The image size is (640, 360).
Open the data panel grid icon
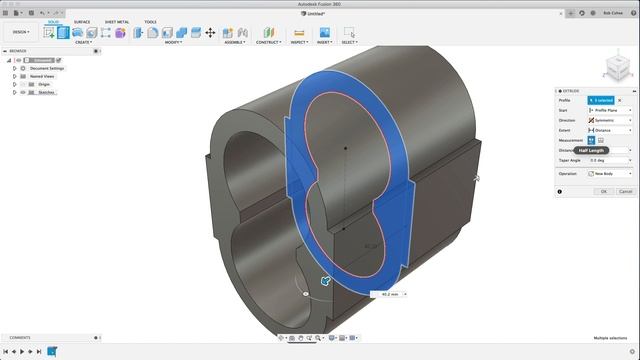point(5,13)
